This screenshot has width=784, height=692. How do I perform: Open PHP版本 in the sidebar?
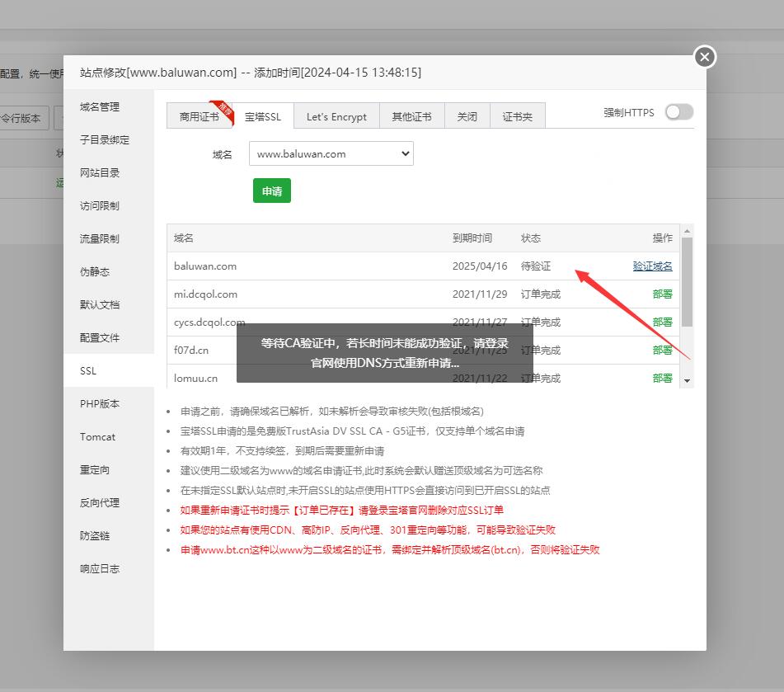tap(109, 404)
